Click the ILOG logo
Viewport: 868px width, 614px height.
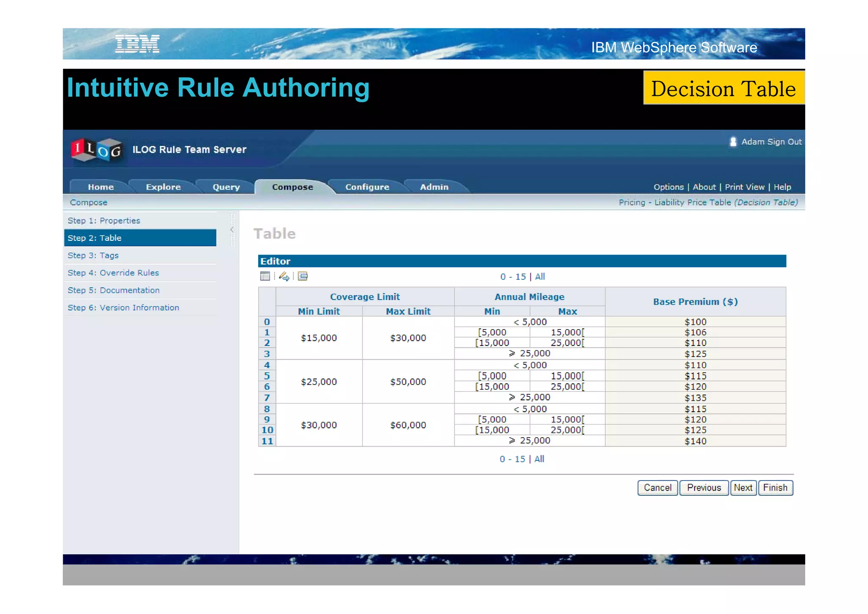(x=97, y=150)
